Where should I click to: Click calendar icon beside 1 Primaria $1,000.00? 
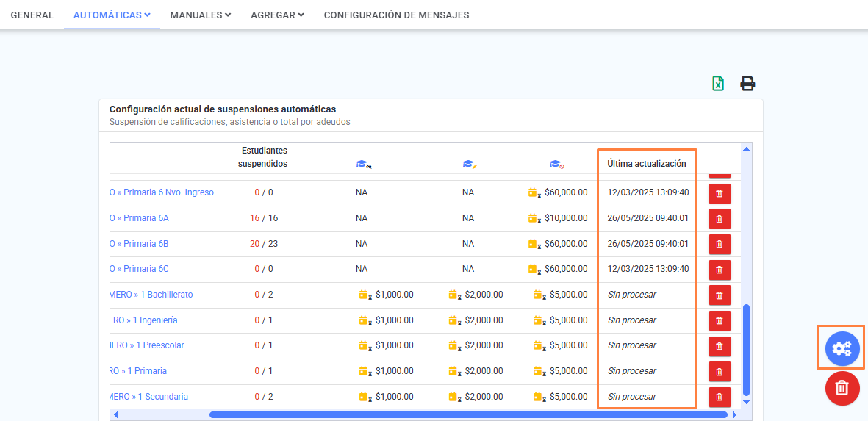coord(365,371)
